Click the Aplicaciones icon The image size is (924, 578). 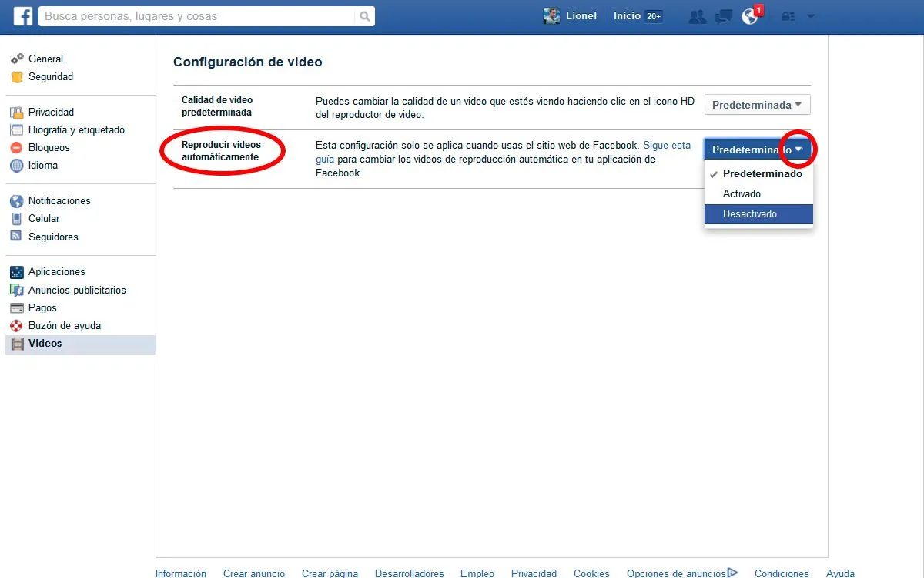[17, 271]
